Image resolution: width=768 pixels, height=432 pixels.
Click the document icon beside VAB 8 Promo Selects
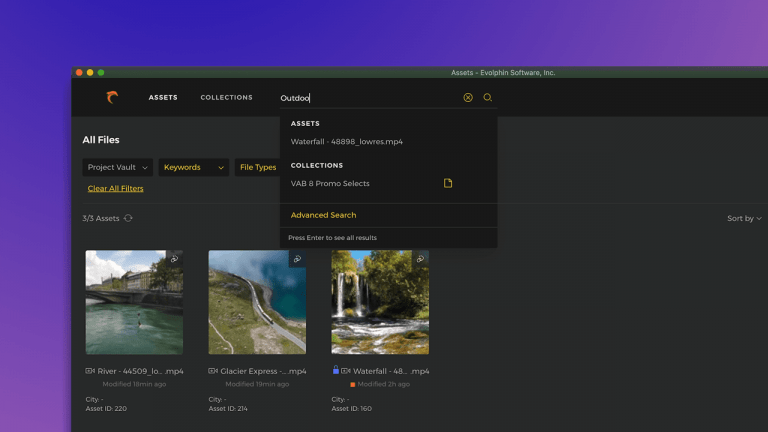[x=448, y=183]
